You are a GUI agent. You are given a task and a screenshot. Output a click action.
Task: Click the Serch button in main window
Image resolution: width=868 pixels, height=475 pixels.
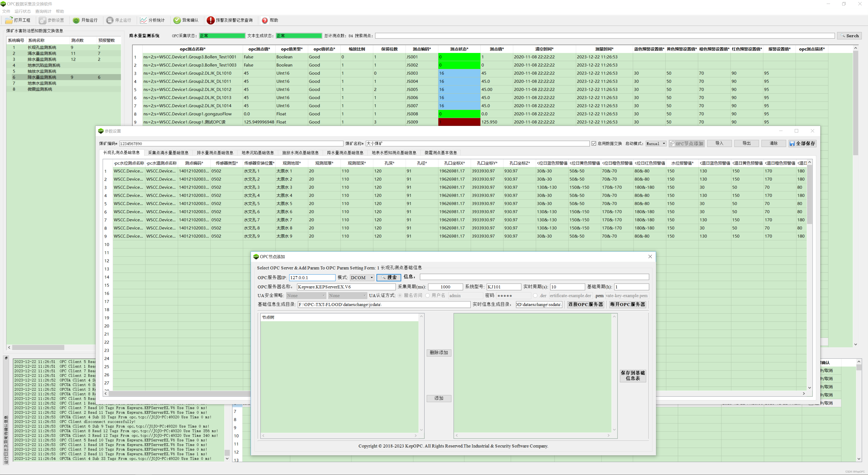pyautogui.click(x=849, y=36)
